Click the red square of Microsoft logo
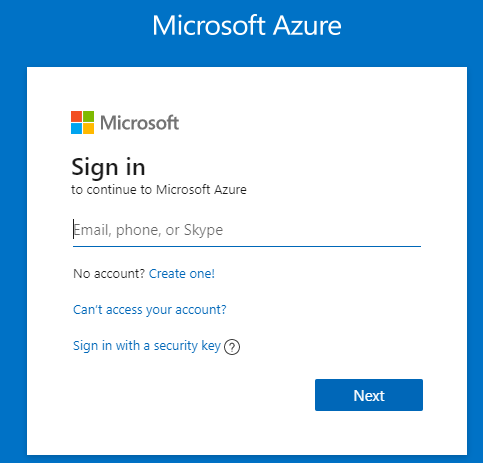The height and width of the screenshot is (463, 483). coord(76,116)
